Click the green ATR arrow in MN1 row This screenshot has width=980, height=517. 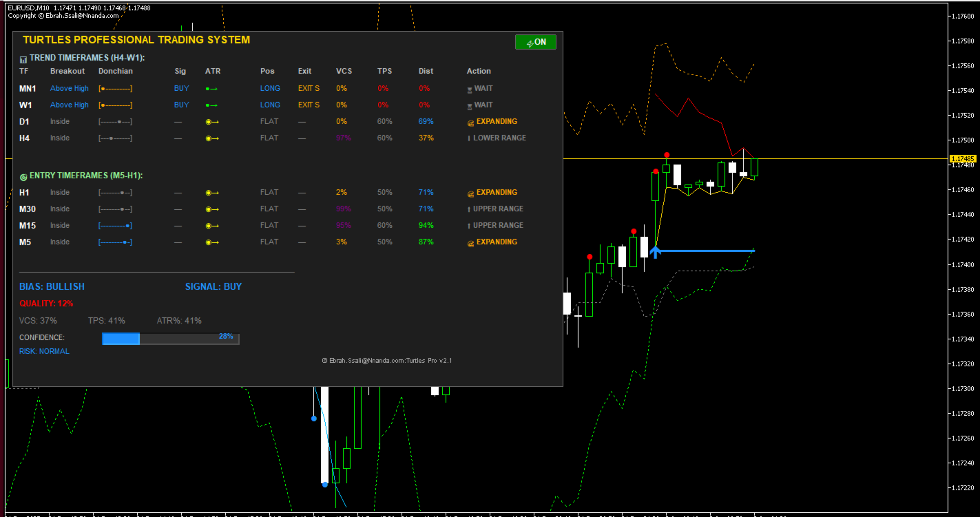(211, 89)
